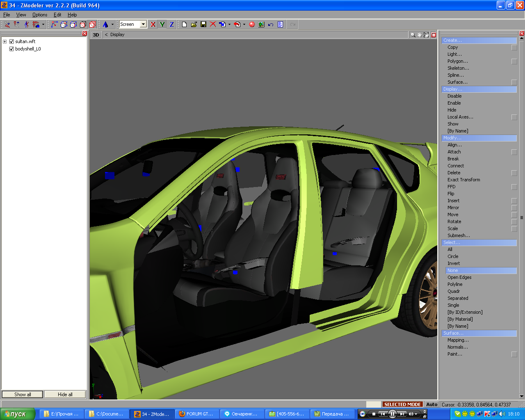Select the viewport pan hand tool
The image size is (525, 420).
[x=420, y=35]
